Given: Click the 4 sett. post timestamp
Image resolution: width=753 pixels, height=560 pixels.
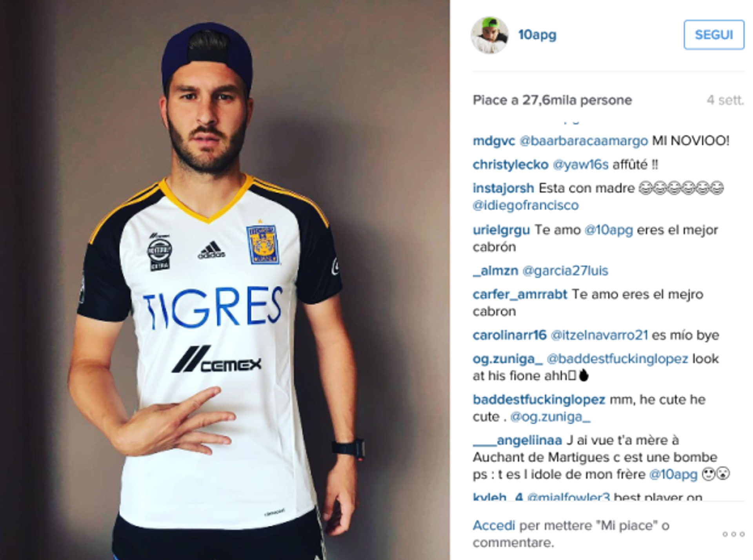Looking at the screenshot, I should click(725, 100).
